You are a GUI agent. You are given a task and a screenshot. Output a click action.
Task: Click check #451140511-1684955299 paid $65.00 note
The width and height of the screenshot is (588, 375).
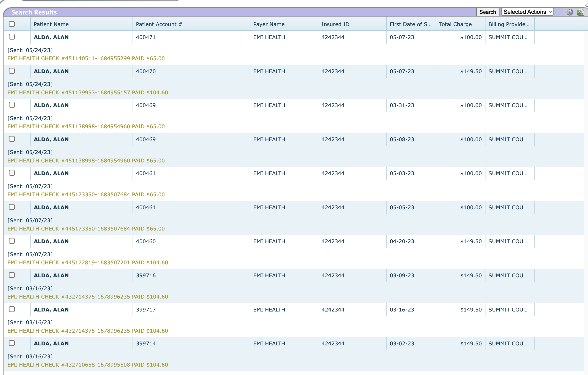pyautogui.click(x=86, y=58)
